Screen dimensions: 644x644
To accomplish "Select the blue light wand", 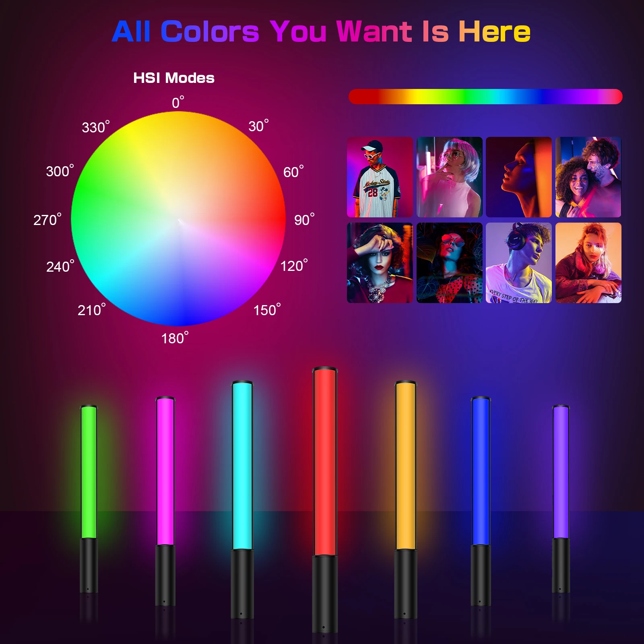I will [481, 501].
